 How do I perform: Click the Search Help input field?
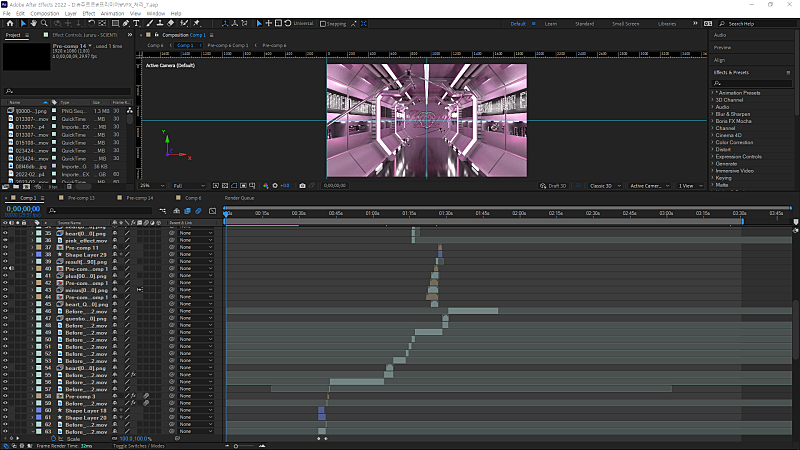[x=760, y=23]
